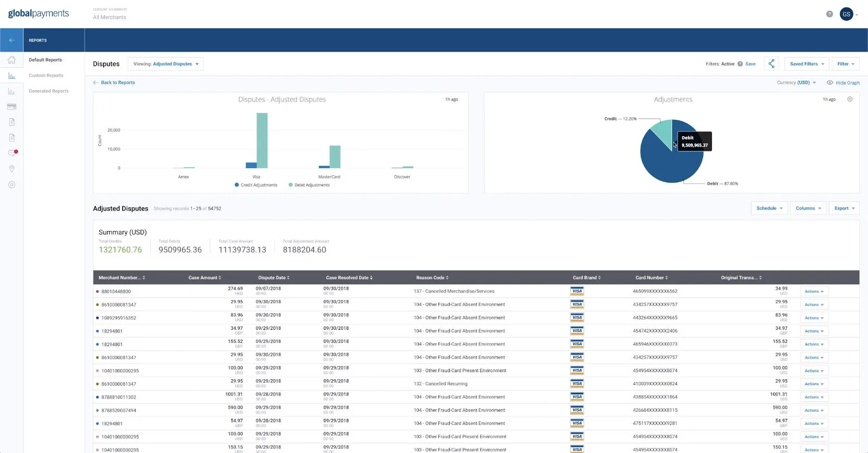This screenshot has height=453, width=868.
Task: Click the Visa logo for card 438854XXXXXX1864
Action: click(577, 397)
